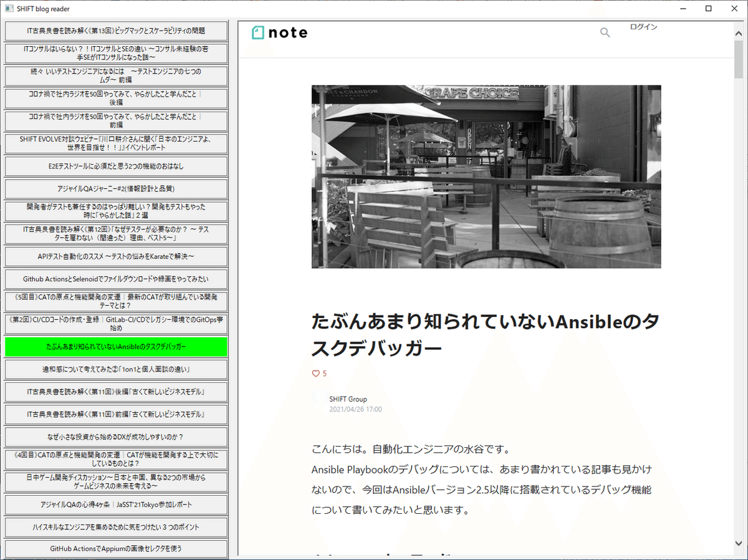748x560 pixels.
Task: Open IT古典良書 第11回 後編 article
Action: (117, 392)
